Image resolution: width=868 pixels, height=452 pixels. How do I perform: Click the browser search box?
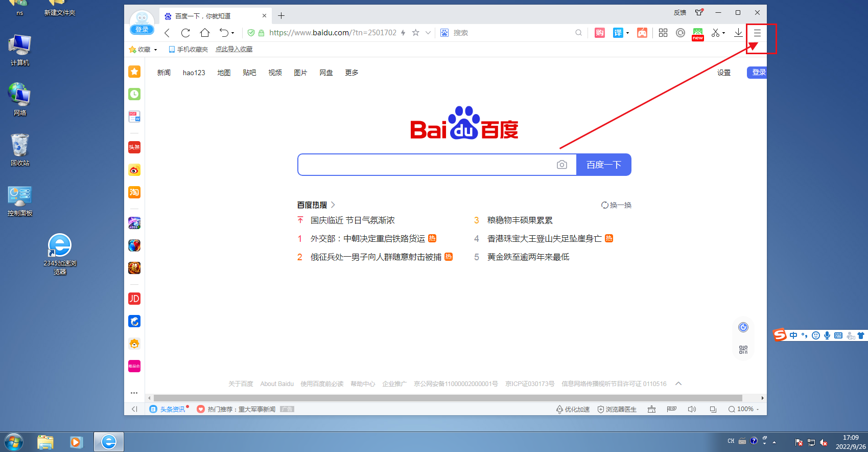tap(511, 33)
